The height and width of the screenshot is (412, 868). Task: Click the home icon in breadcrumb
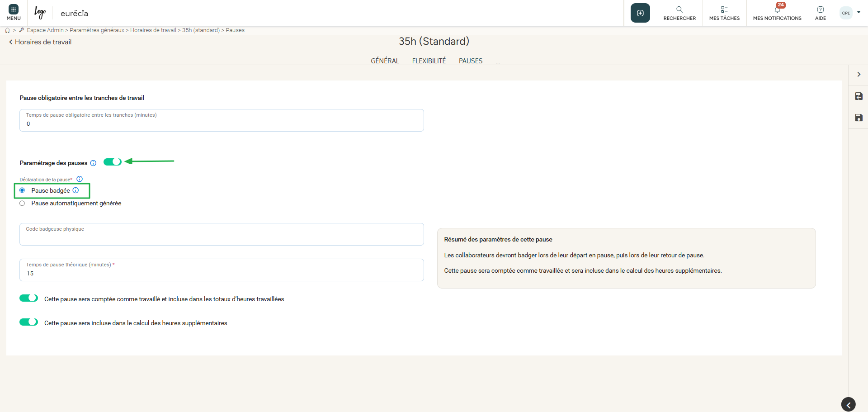click(7, 30)
